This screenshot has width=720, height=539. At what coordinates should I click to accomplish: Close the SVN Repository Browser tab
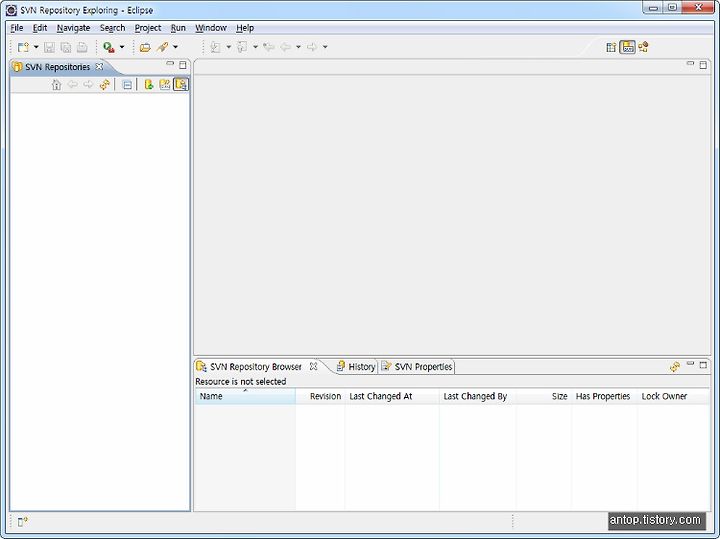[x=313, y=366]
